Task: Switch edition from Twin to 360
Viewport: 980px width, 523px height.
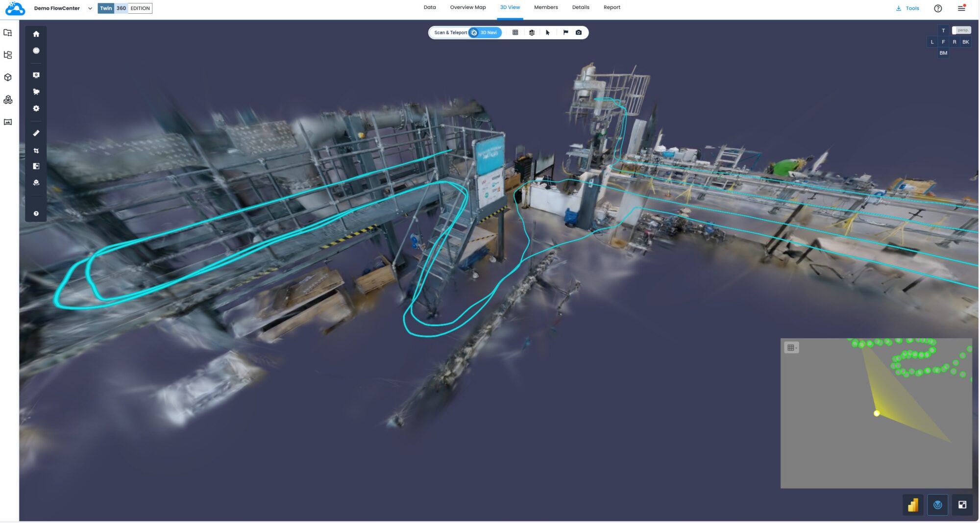Action: click(x=121, y=8)
